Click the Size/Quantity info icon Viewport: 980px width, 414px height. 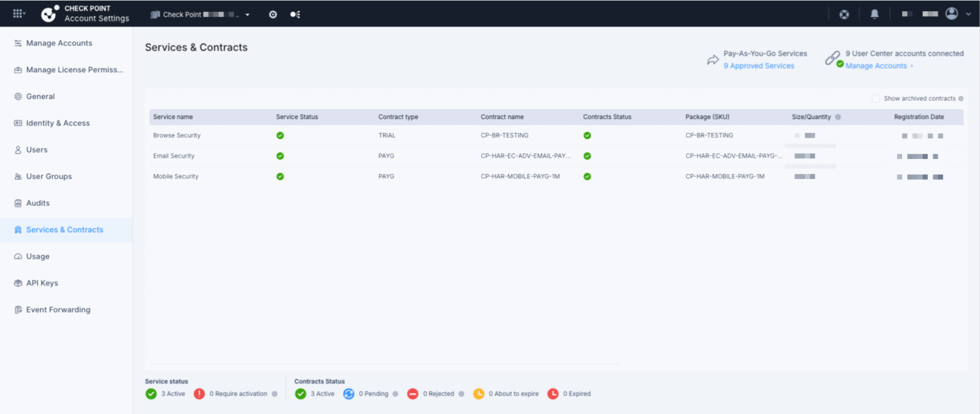(838, 117)
